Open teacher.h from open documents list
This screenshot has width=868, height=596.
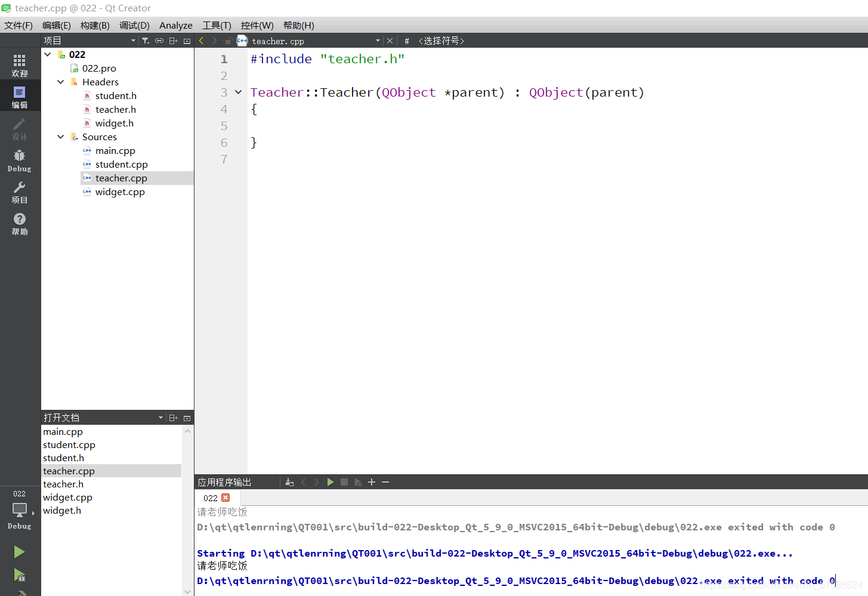pos(112,484)
